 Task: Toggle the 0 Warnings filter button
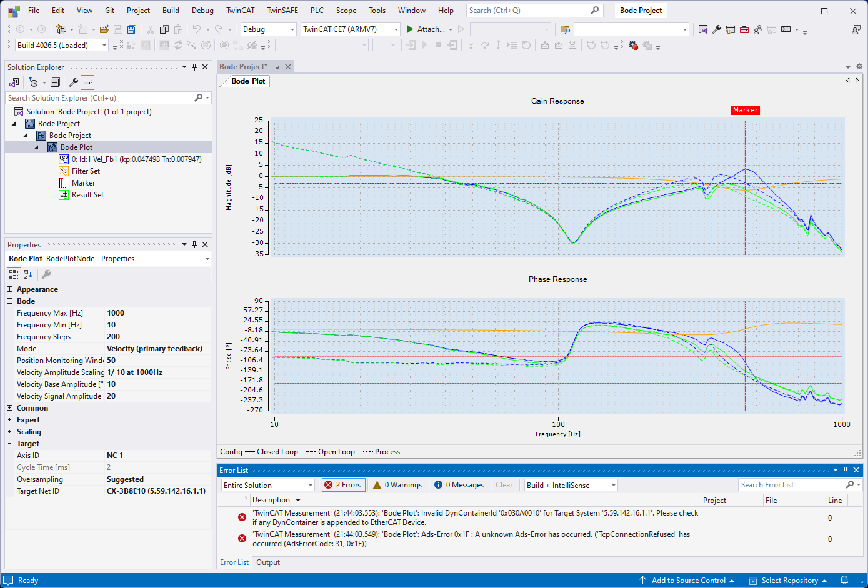(x=397, y=485)
